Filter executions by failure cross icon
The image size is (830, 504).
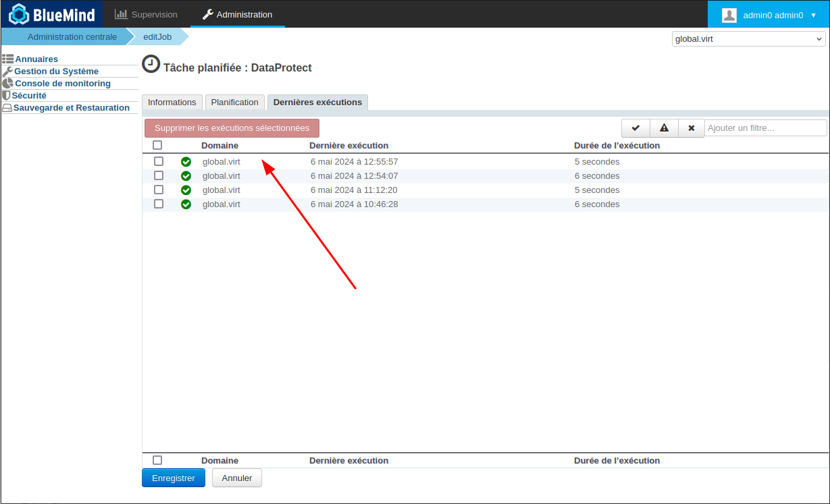[691, 128]
